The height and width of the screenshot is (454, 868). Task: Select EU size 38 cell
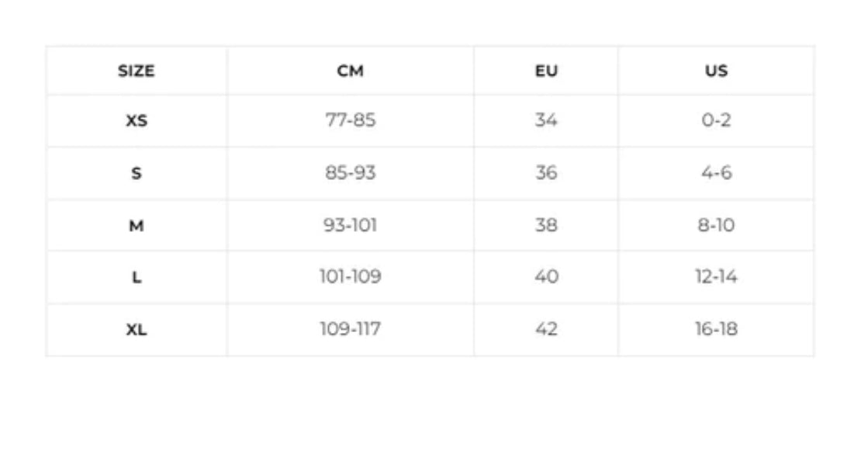click(546, 226)
